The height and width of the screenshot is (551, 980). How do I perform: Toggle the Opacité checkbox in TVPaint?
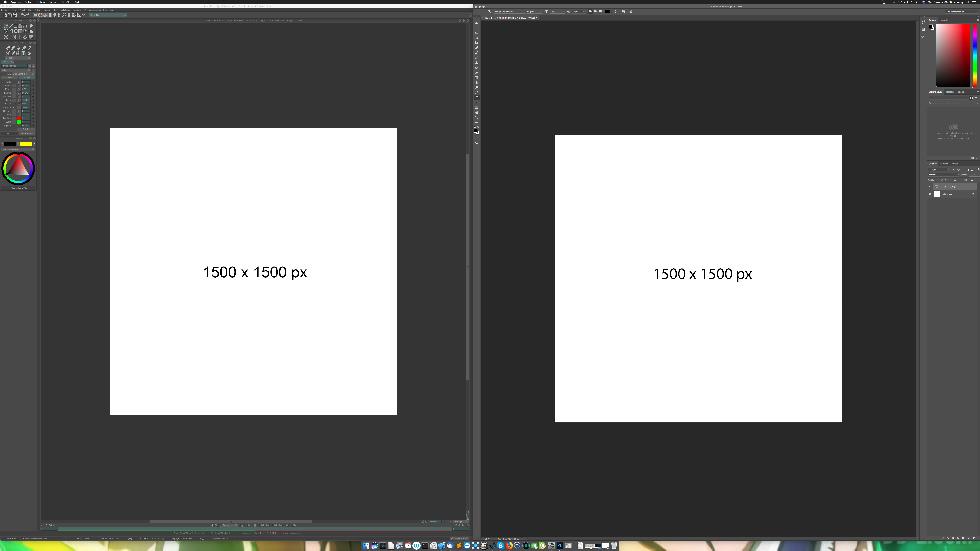(15, 108)
